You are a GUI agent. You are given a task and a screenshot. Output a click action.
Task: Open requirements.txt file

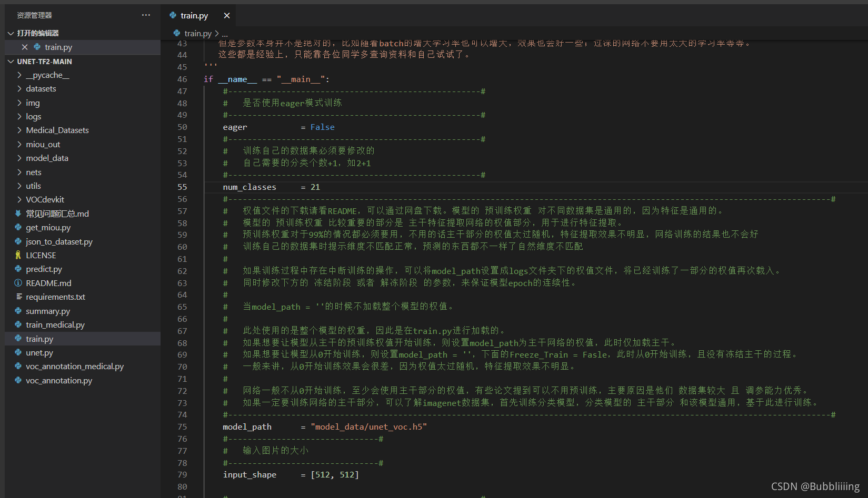click(55, 297)
